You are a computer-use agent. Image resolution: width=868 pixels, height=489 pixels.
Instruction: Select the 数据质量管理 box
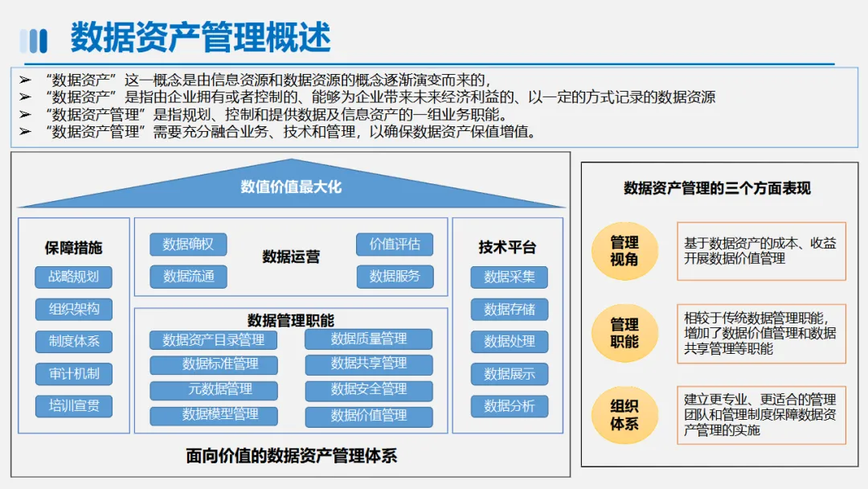point(369,339)
